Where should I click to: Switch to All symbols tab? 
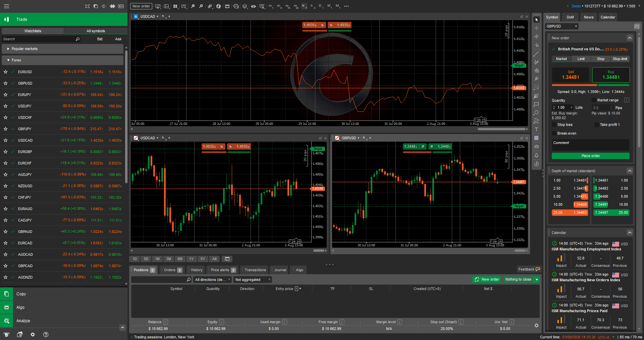coord(96,31)
